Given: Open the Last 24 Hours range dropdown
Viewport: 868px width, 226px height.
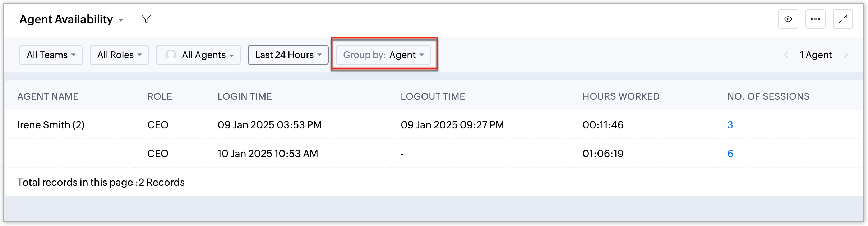Looking at the screenshot, I should (x=288, y=55).
